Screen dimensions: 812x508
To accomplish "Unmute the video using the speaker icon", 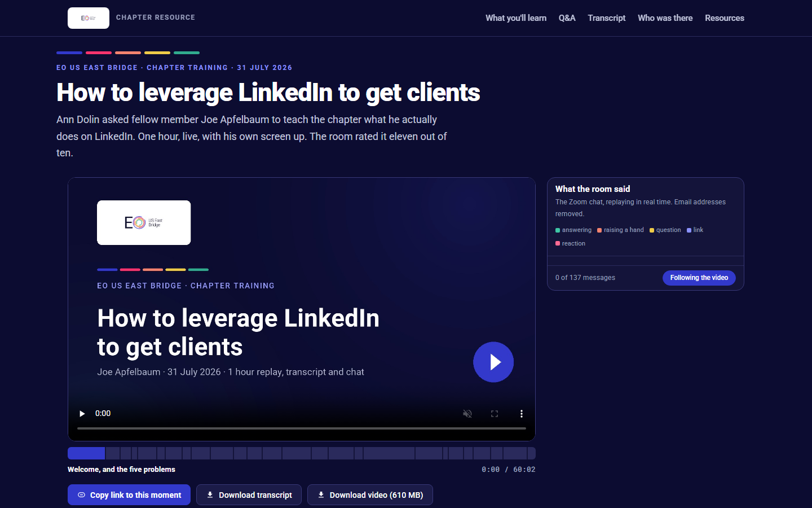I will [x=467, y=414].
